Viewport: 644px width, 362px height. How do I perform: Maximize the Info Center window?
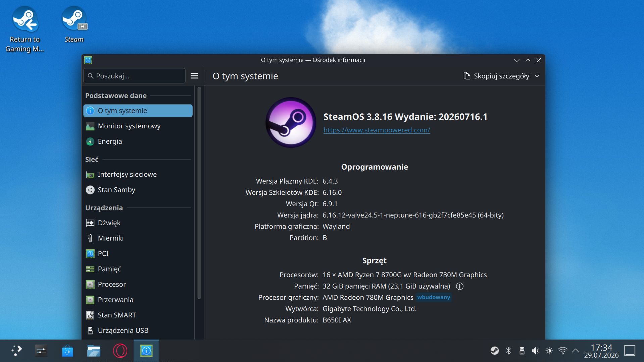click(x=528, y=60)
